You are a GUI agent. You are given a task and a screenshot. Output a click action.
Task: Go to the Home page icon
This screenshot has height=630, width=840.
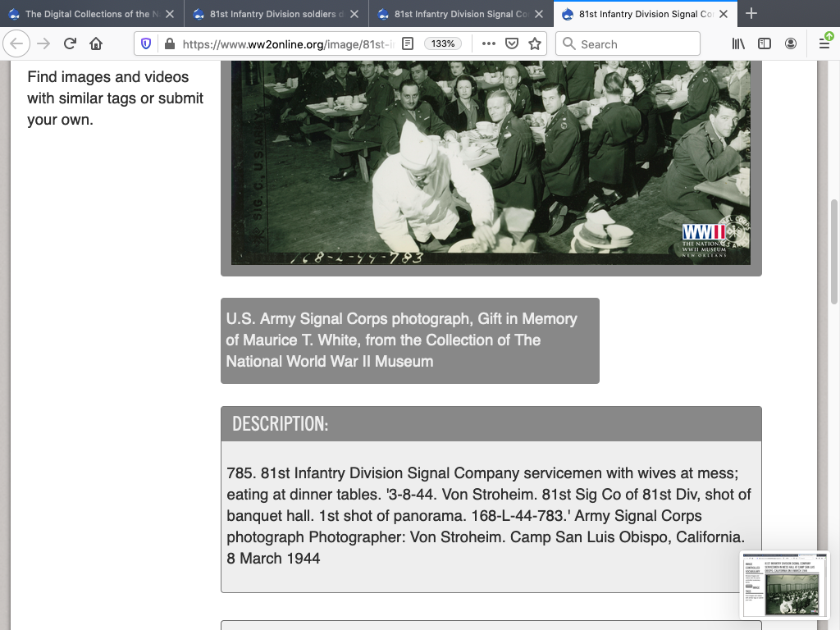pos(96,44)
